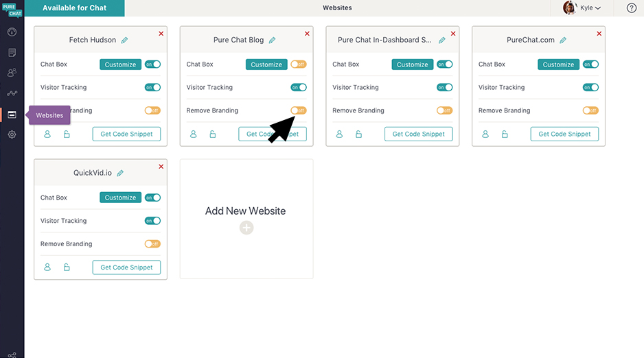
Task: Customize the Pure Chat In-Dashboard chat box
Action: (x=413, y=64)
